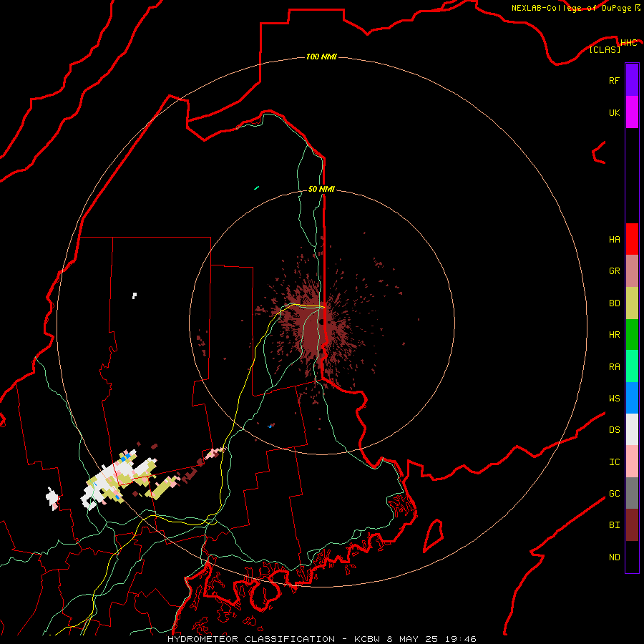The image size is (644, 644).
Task: Click the WS blue legend swatch
Action: pos(632,398)
